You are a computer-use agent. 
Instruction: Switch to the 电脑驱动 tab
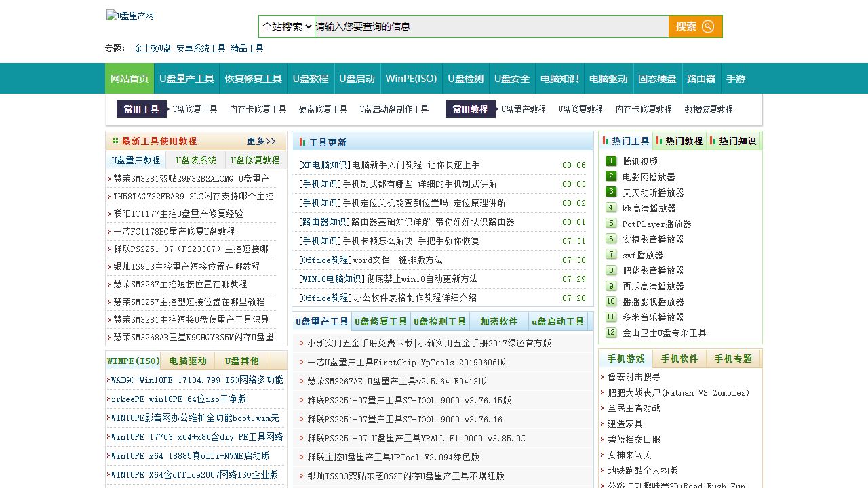pos(188,361)
